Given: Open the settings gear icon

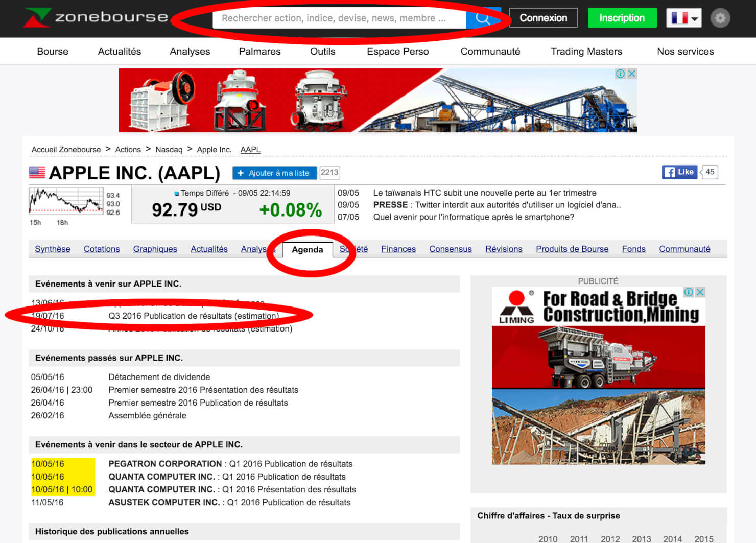Looking at the screenshot, I should click(720, 18).
